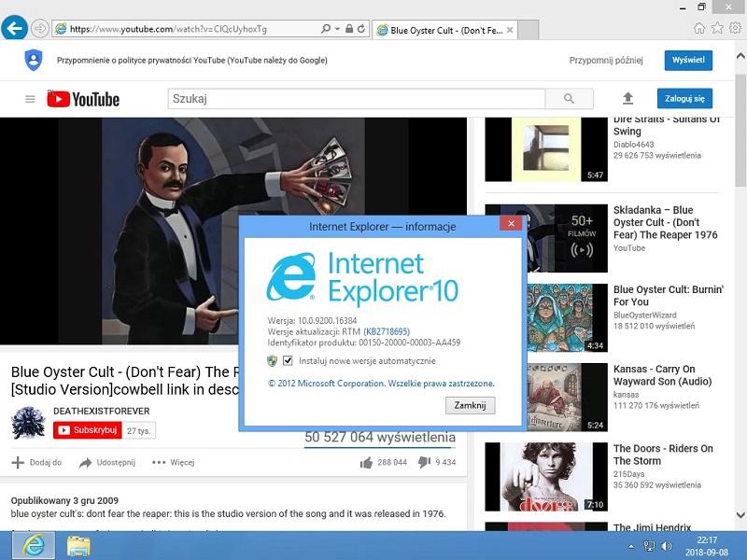The image size is (747, 560).
Task: Click the address bar search magnifier icon
Action: click(326, 29)
